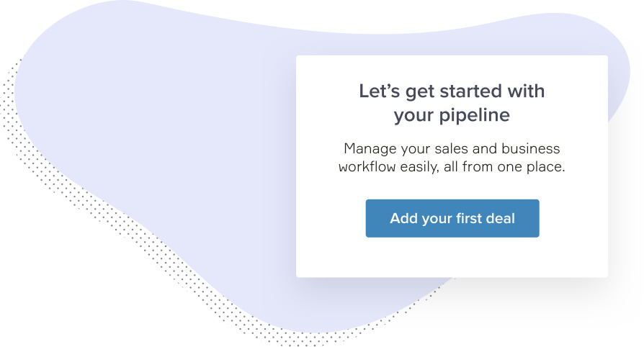Image resolution: width=644 pixels, height=347 pixels.
Task: Select the heading Let's get started with
Action: [452, 91]
